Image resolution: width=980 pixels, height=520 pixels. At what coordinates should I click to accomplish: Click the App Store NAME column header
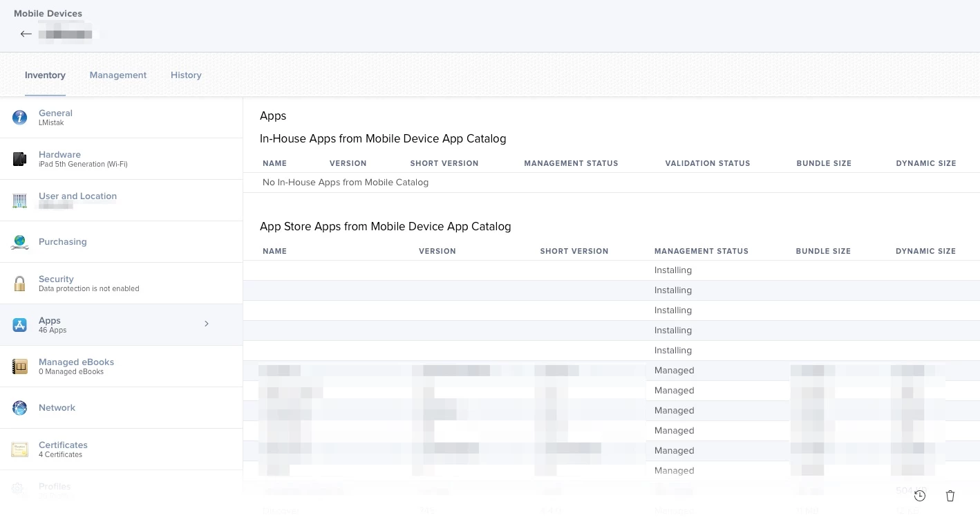click(274, 251)
